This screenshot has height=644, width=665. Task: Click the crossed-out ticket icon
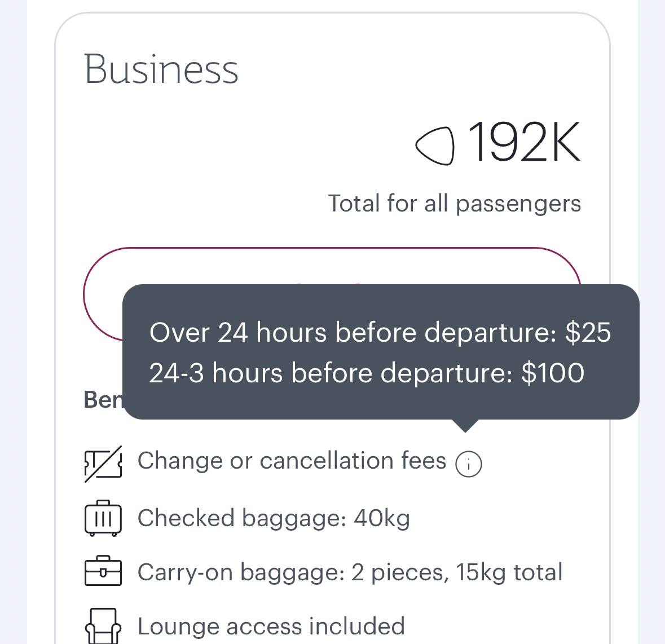[x=103, y=464]
